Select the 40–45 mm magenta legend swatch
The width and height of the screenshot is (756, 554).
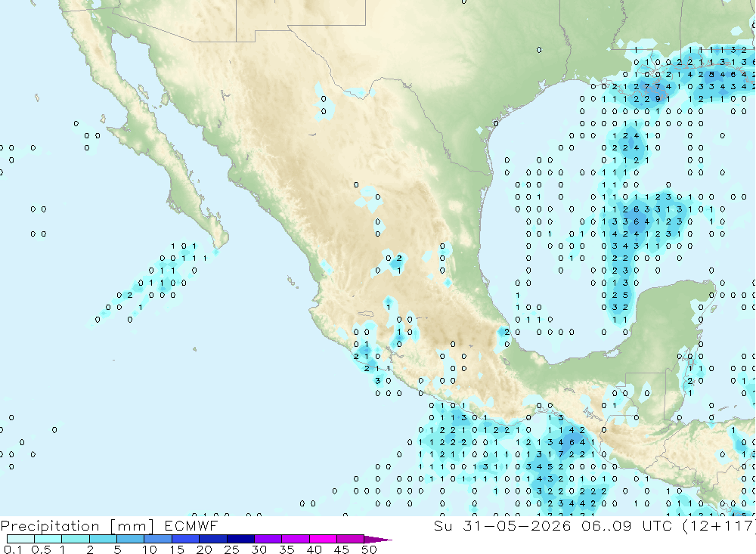[323, 539]
